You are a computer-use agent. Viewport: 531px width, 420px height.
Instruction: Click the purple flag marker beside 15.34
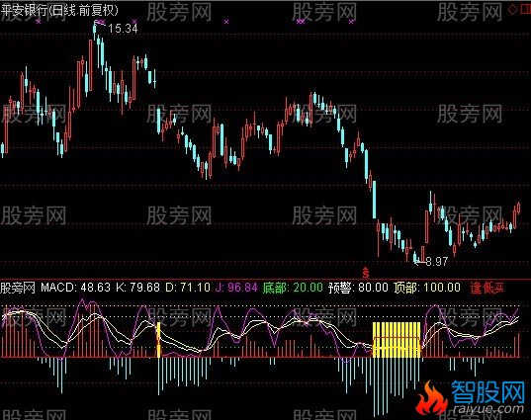(100, 23)
